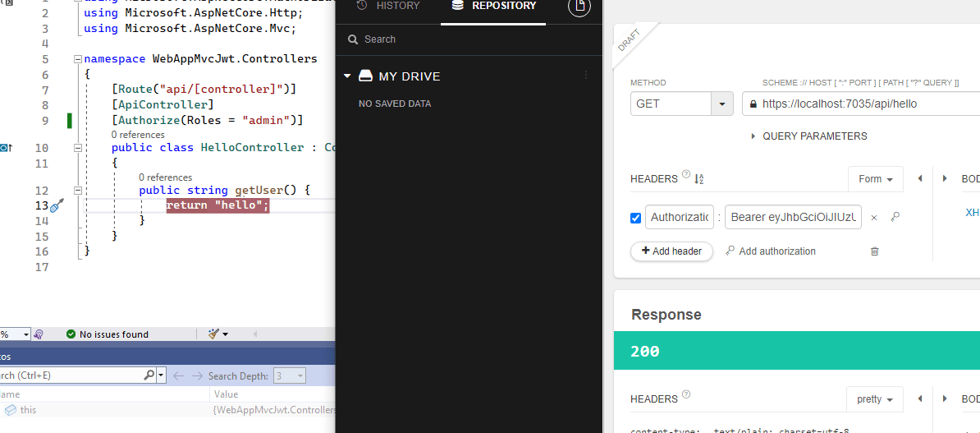Screen dimensions: 980x433
Task: Click the green check No issues found icon
Action: [71, 334]
